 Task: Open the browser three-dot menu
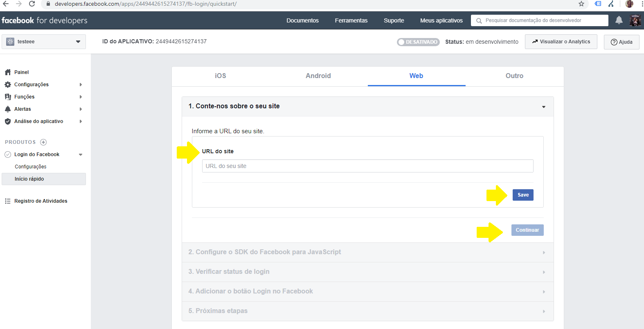[642, 4]
